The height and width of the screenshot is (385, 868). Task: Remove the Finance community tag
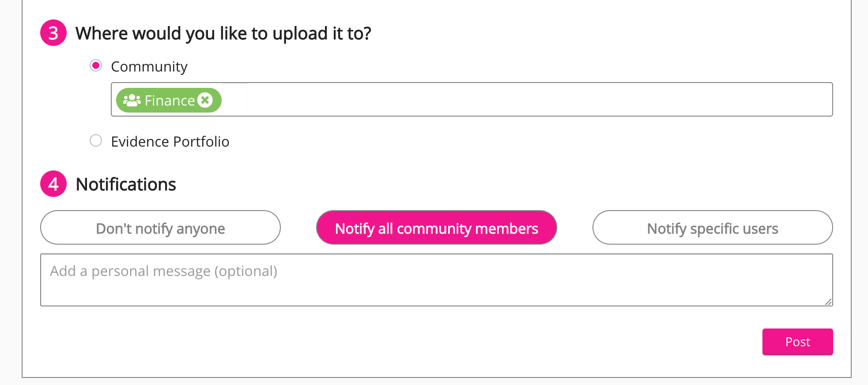coord(205,100)
